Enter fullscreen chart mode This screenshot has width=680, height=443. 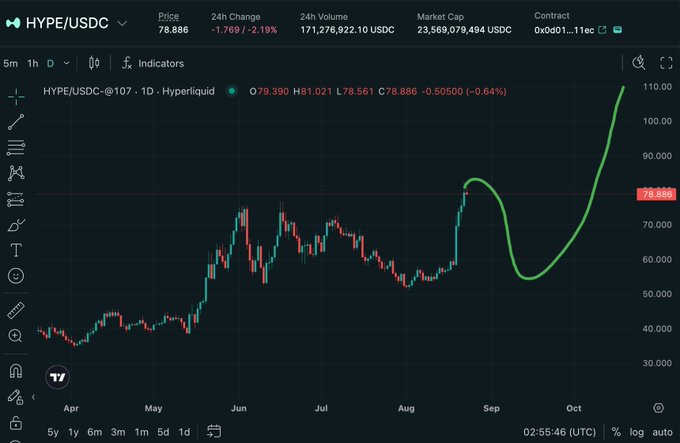click(666, 63)
